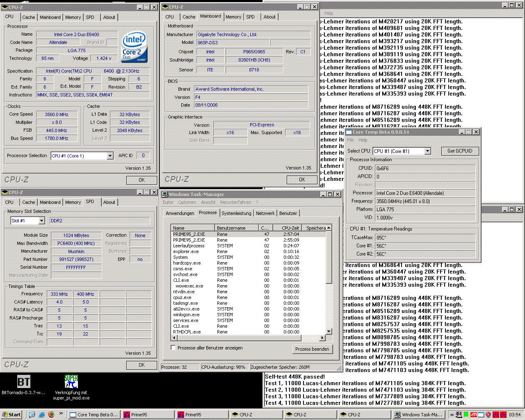Switch to Benutzer tab in Task-Manager
Screen dimensions: 525x420
[288, 213]
